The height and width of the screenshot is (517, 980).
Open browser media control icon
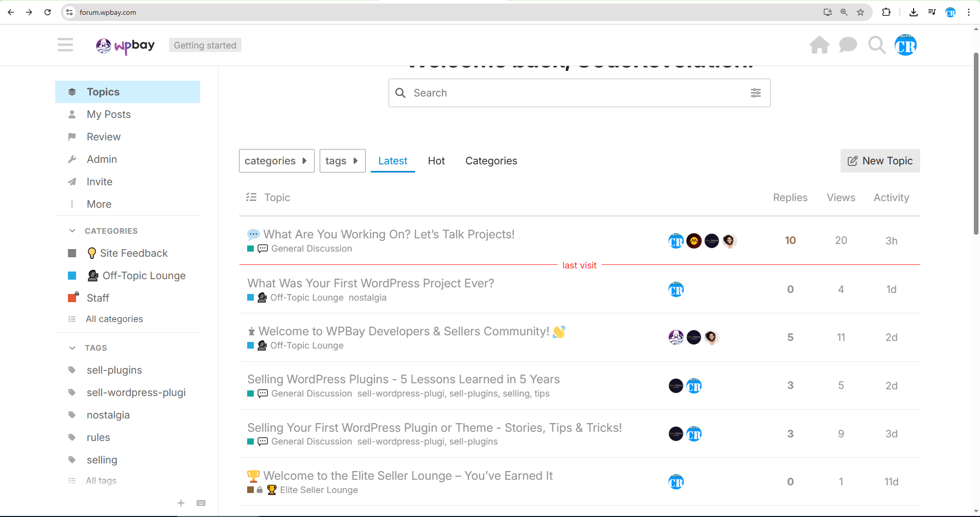pyautogui.click(x=932, y=12)
